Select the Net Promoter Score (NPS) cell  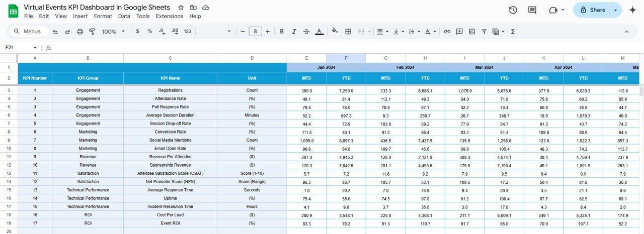coord(170,182)
